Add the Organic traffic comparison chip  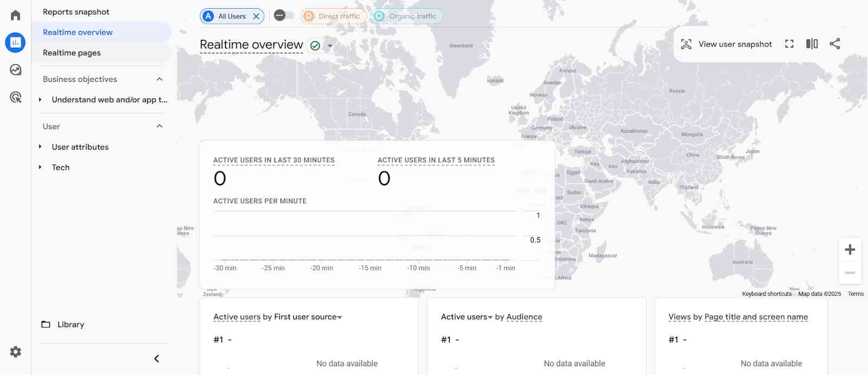click(406, 16)
